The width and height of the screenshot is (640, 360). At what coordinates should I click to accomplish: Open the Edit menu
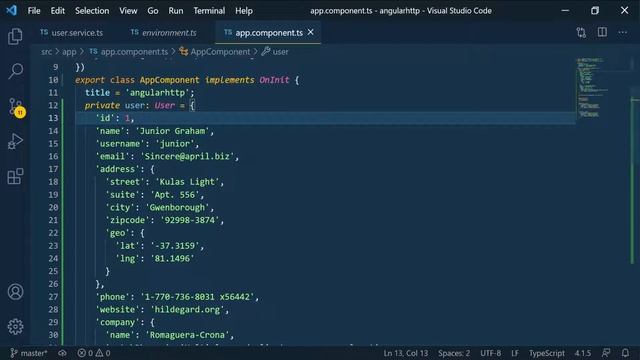point(58,11)
